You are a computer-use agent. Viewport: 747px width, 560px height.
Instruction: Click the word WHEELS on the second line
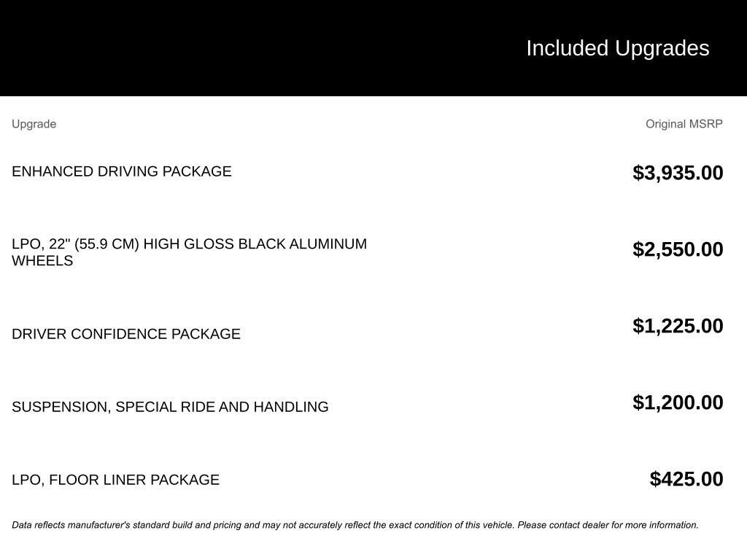pyautogui.click(x=42, y=261)
